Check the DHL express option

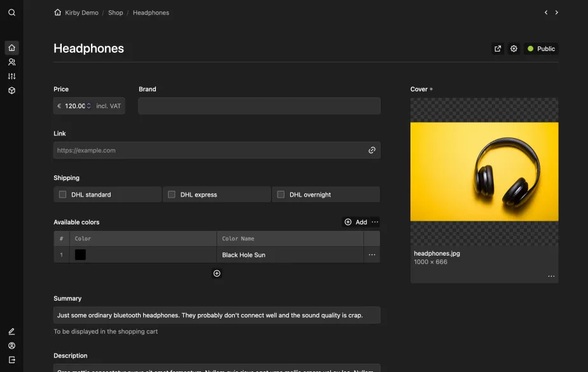click(172, 195)
